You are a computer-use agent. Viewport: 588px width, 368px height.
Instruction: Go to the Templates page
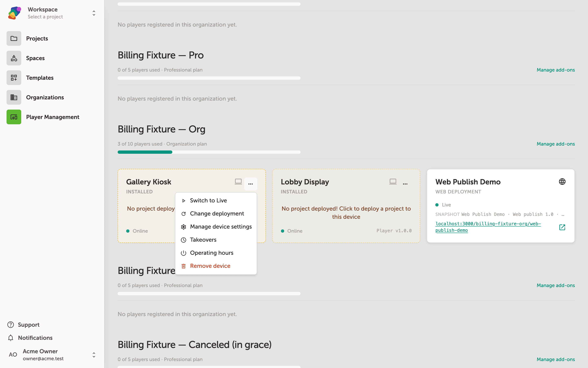pos(40,78)
